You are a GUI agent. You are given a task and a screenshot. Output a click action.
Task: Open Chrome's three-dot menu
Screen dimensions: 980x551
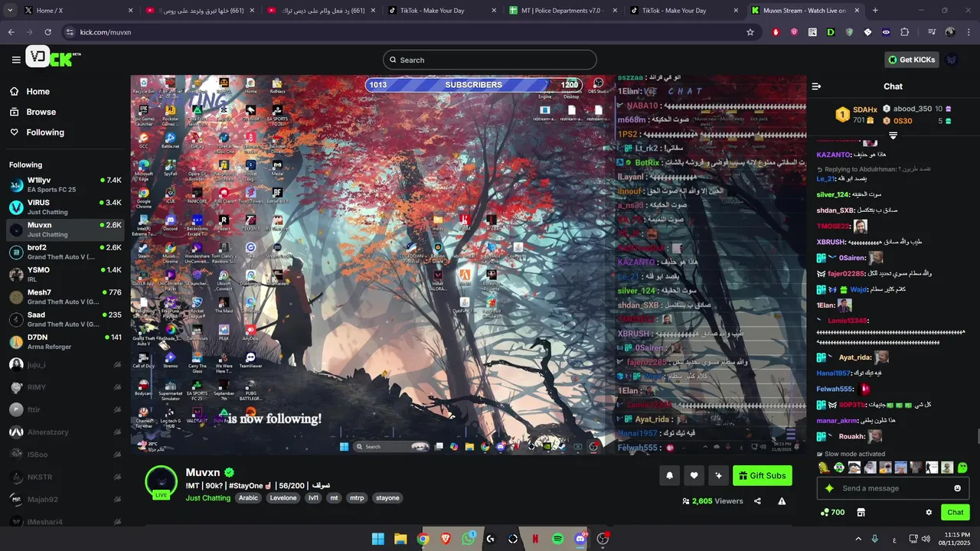click(969, 32)
